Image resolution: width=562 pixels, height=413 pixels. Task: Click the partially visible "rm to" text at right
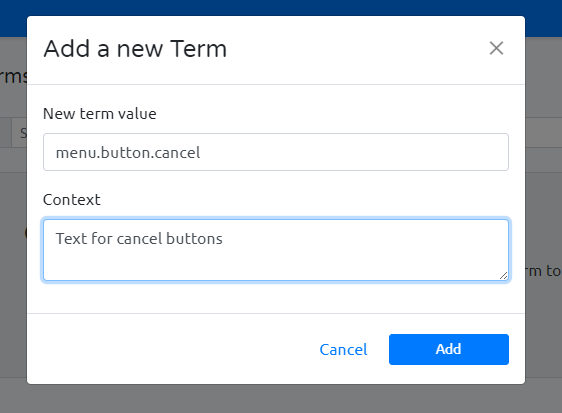[x=543, y=271]
